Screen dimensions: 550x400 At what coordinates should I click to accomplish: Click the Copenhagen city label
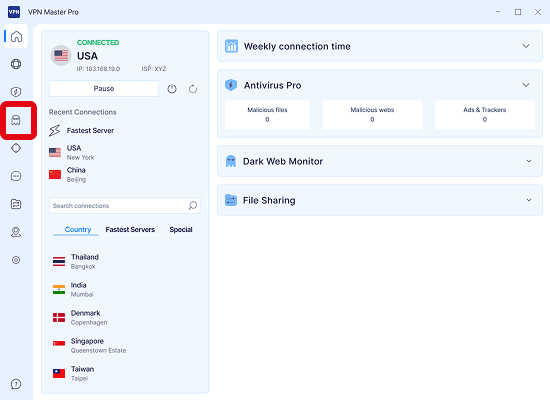coord(89,322)
